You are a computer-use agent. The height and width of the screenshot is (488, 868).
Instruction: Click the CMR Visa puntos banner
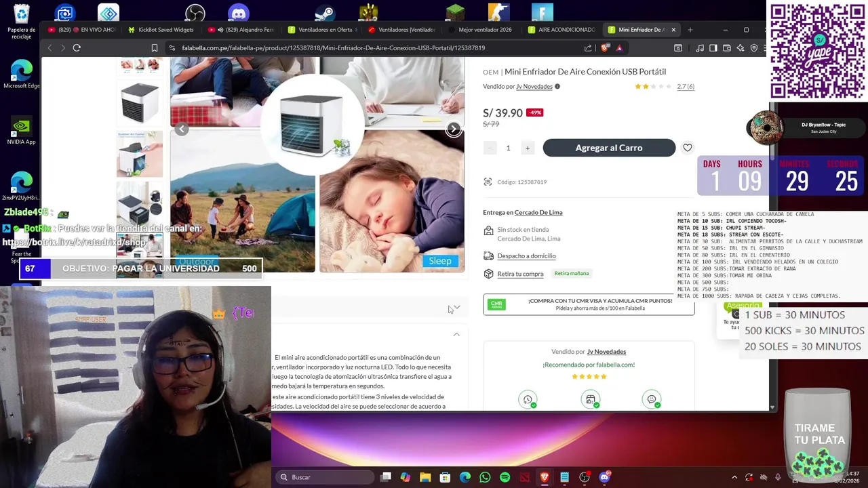pyautogui.click(x=589, y=304)
